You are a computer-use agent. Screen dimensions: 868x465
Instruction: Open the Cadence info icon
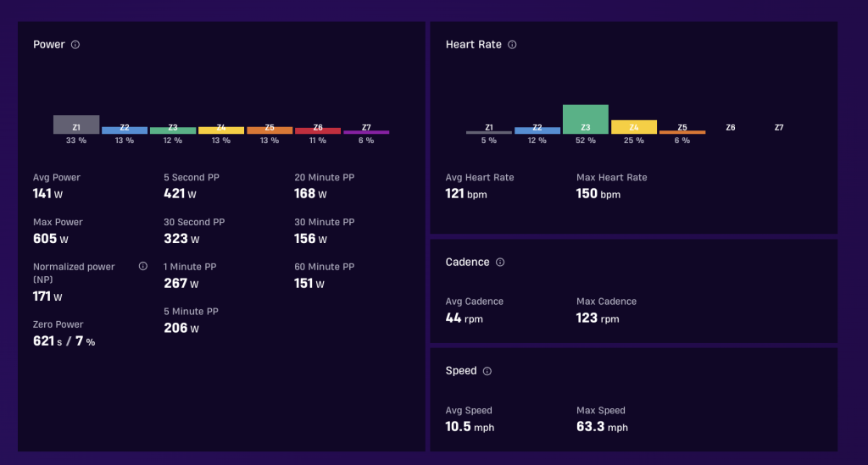500,262
